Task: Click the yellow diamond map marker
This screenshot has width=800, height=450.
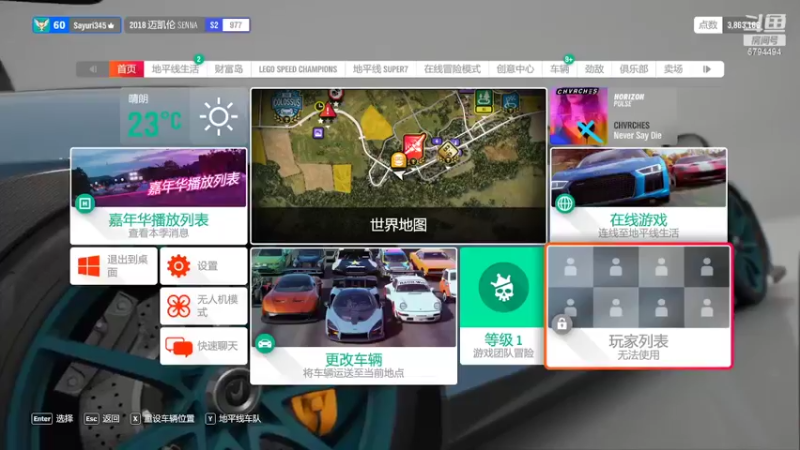Action: 448,152
